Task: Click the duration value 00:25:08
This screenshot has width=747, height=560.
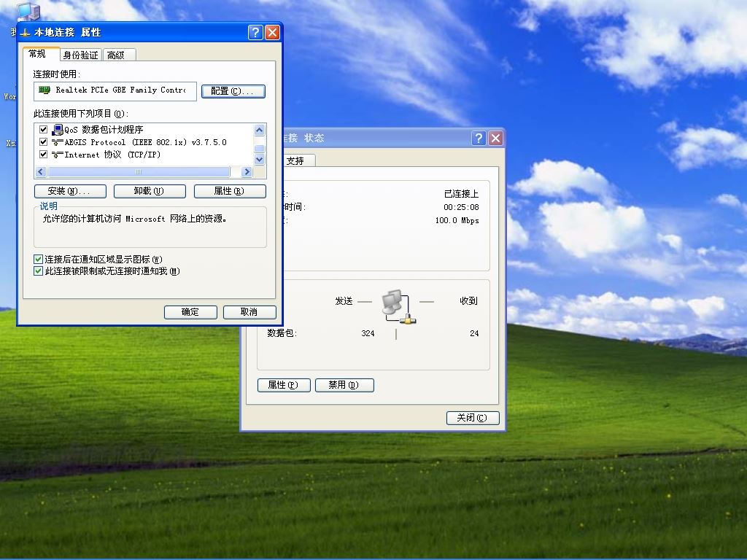Action: tap(461, 207)
